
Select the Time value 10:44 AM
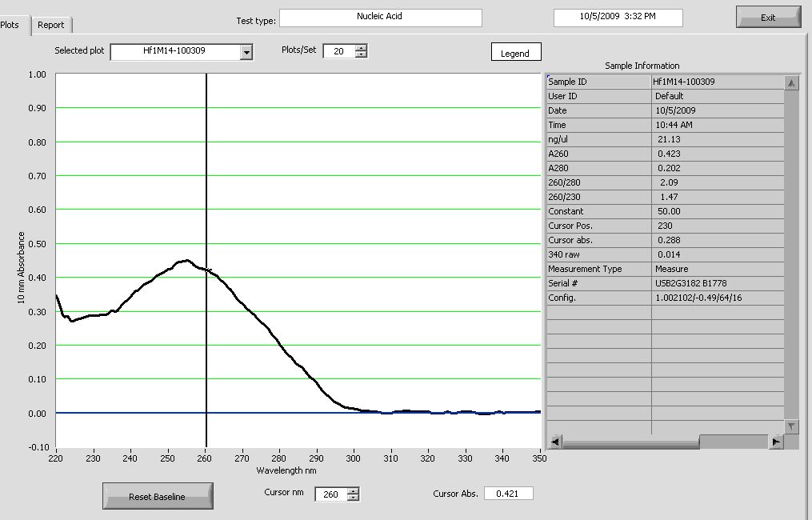[x=674, y=125]
